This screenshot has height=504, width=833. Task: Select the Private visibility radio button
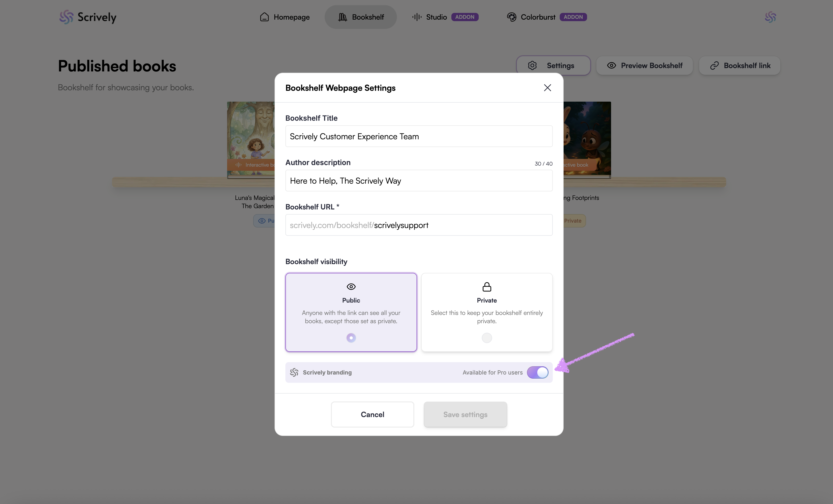[x=486, y=338]
